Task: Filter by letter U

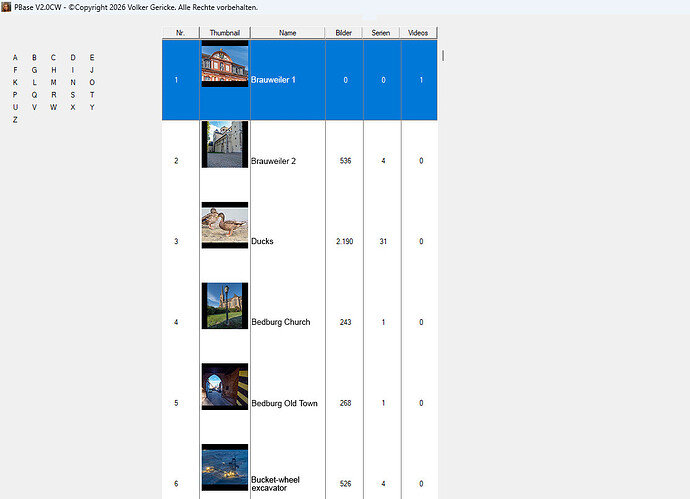Action: coord(15,107)
